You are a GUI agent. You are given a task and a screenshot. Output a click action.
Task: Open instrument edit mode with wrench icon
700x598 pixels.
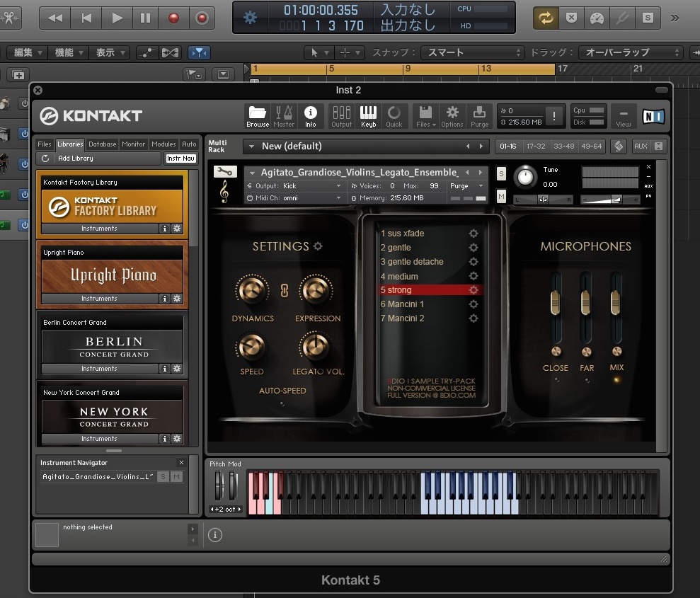(224, 171)
